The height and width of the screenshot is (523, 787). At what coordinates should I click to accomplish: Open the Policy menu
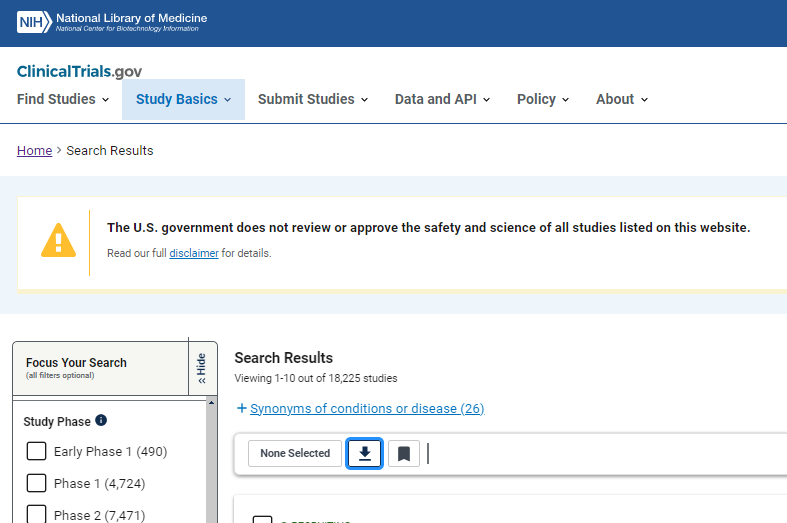pyautogui.click(x=543, y=99)
